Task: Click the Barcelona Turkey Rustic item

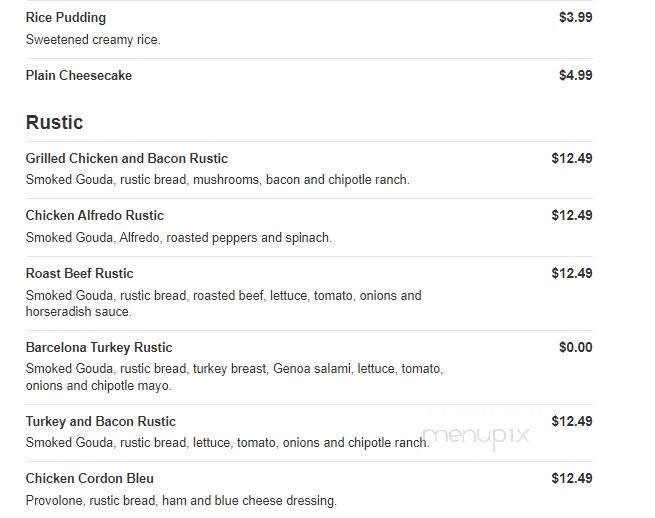Action: coord(99,348)
